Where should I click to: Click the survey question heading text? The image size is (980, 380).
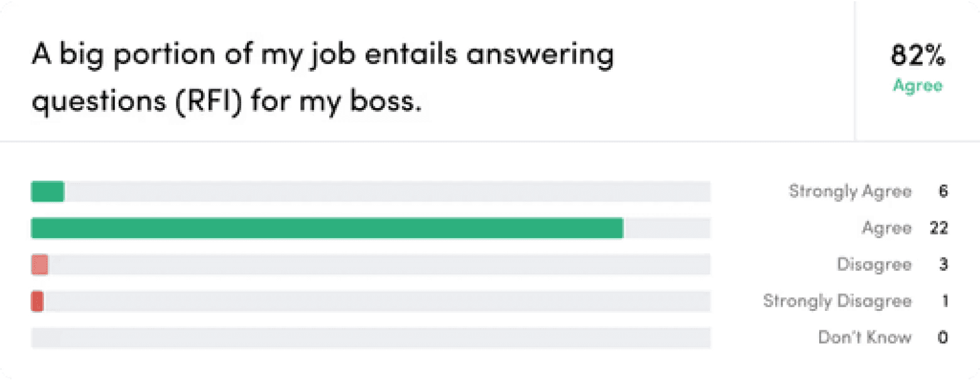pyautogui.click(x=323, y=78)
